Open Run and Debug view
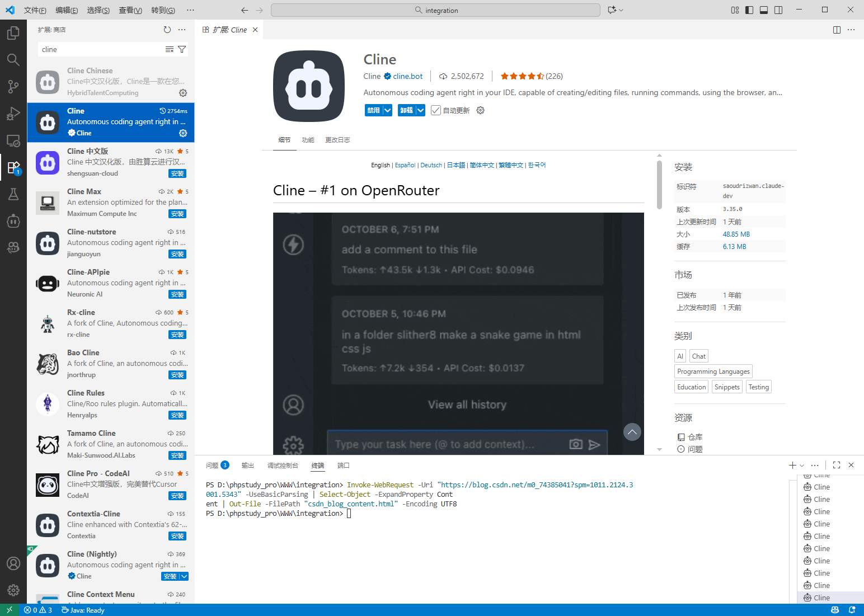This screenshot has height=616, width=864. pos(13,114)
